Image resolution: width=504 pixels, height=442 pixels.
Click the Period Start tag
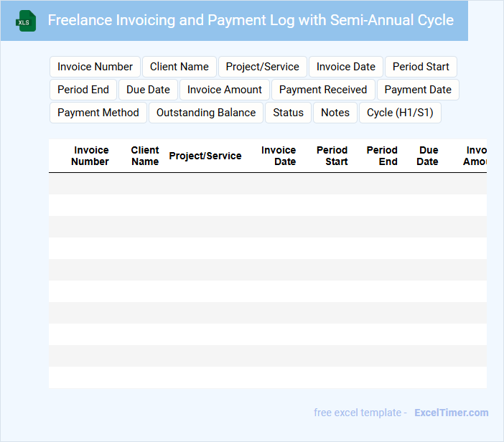click(421, 67)
